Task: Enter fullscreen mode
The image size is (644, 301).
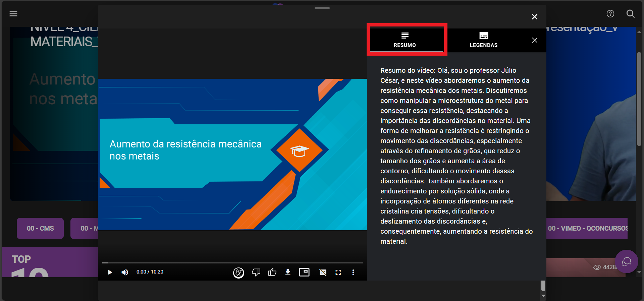Action: [x=338, y=272]
